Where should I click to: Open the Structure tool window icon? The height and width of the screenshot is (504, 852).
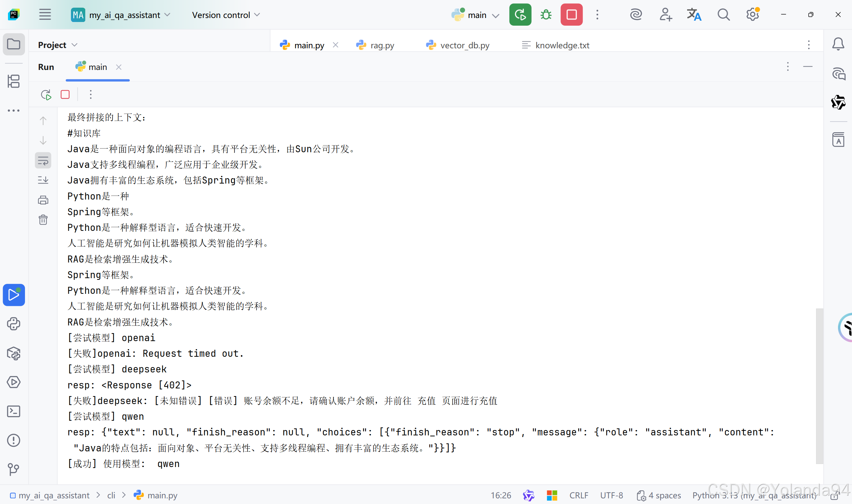click(x=14, y=82)
